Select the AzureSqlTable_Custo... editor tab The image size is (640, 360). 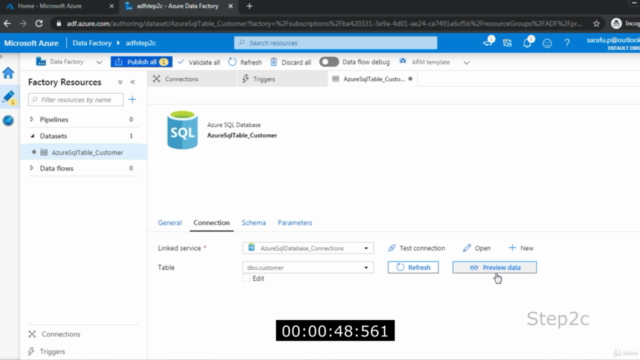(x=372, y=79)
